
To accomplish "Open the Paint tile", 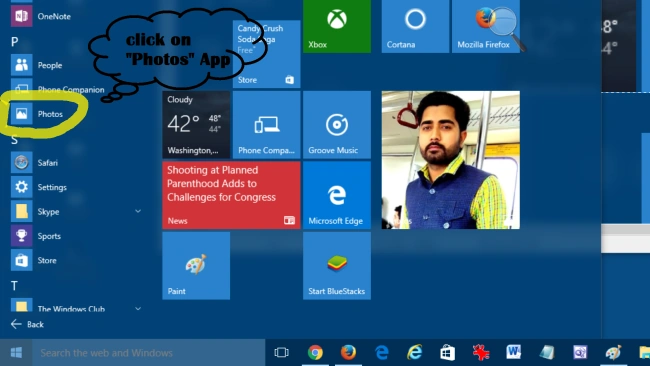I will pos(196,265).
